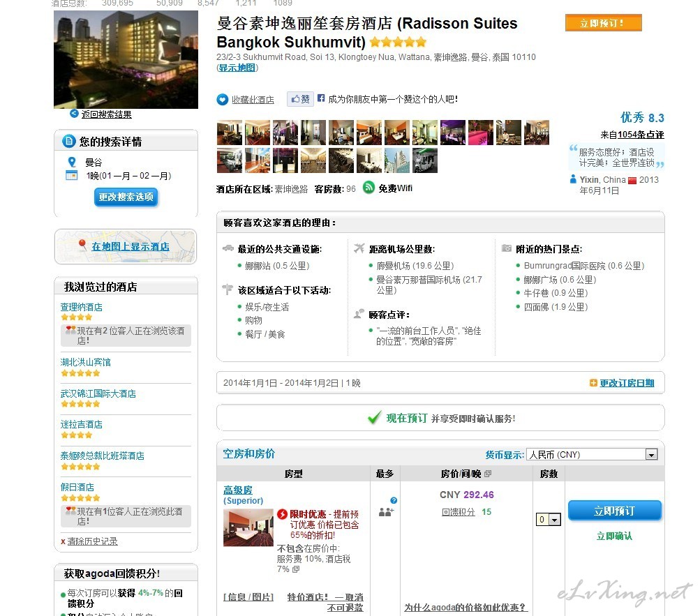Open the 显示地图 link under address
The width and height of the screenshot is (700, 616).
pos(237,68)
